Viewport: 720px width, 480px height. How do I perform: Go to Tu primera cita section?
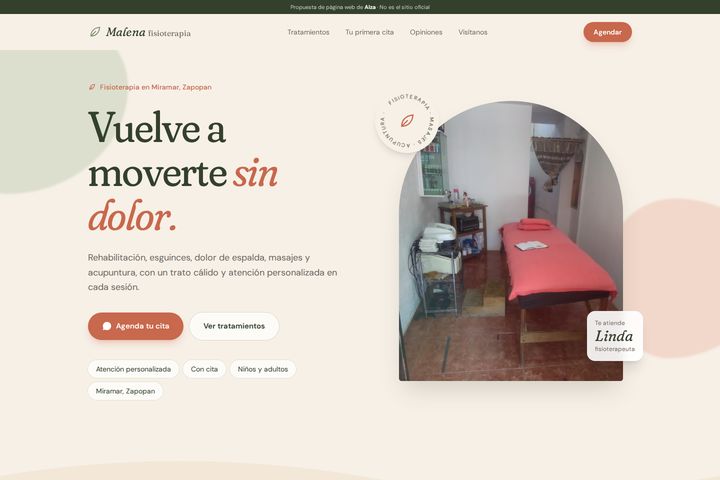coord(370,32)
